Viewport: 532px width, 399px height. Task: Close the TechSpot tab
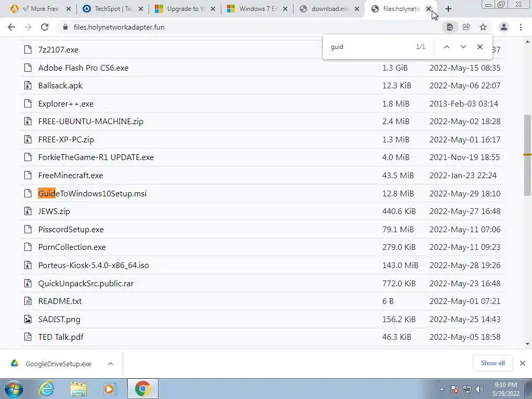click(x=141, y=9)
